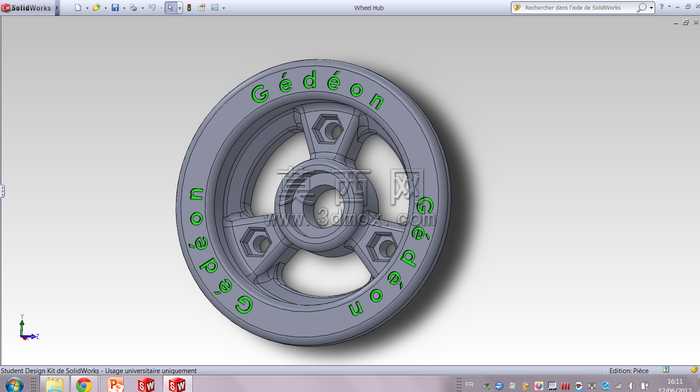This screenshot has width=700, height=392.
Task: Select the top Gédéon engraved text
Action: (317, 90)
